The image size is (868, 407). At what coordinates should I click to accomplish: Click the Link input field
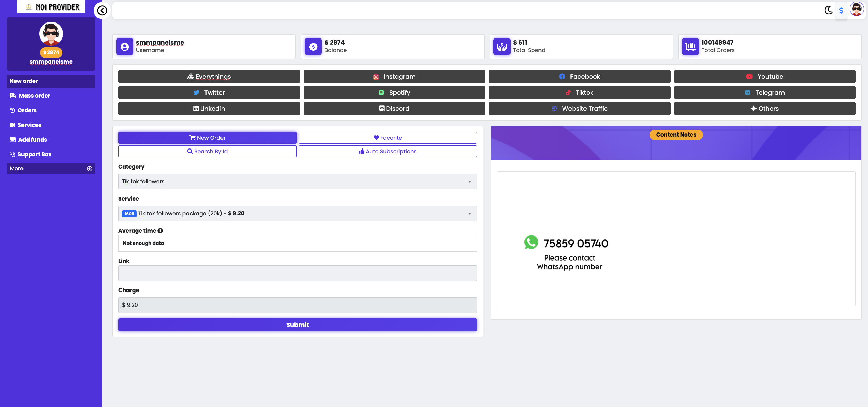pos(297,273)
